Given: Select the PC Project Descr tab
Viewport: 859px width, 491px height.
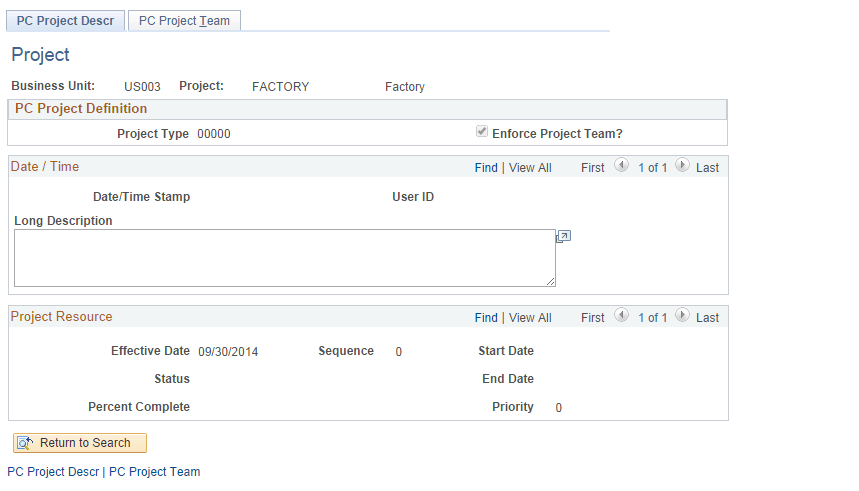Looking at the screenshot, I should coord(65,21).
